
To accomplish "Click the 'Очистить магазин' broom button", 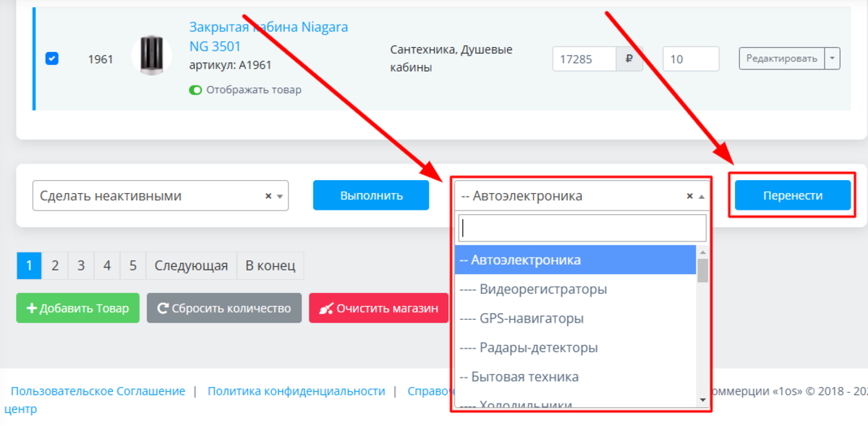I will (379, 308).
